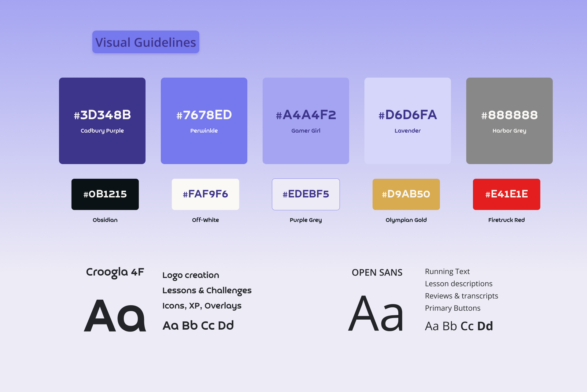Select the large Croogla Aa specimen
The image size is (587, 392).
click(115, 315)
